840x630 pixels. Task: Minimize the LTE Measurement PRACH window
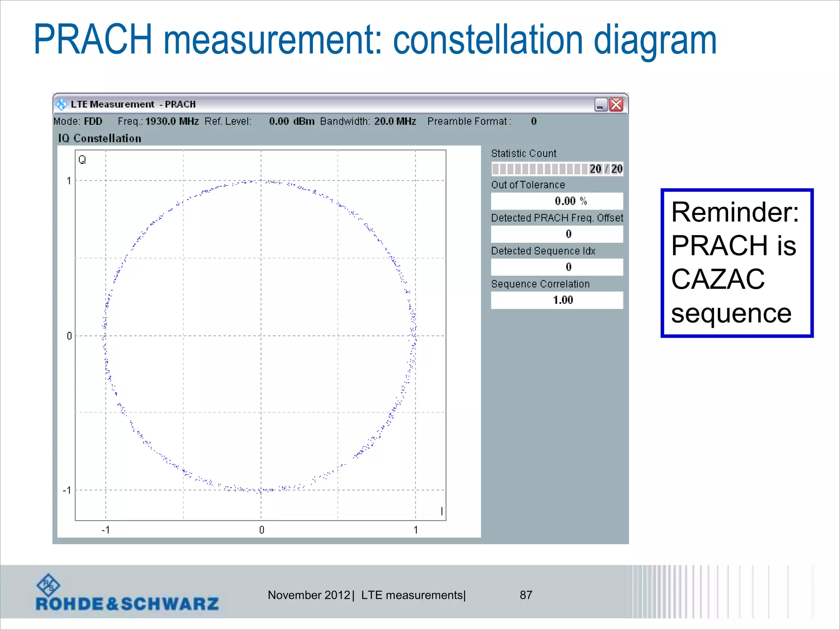601,105
